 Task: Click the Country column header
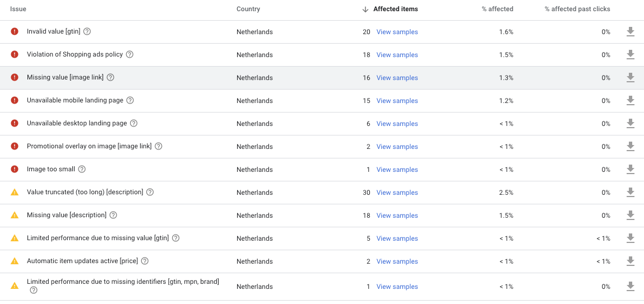[x=248, y=9]
